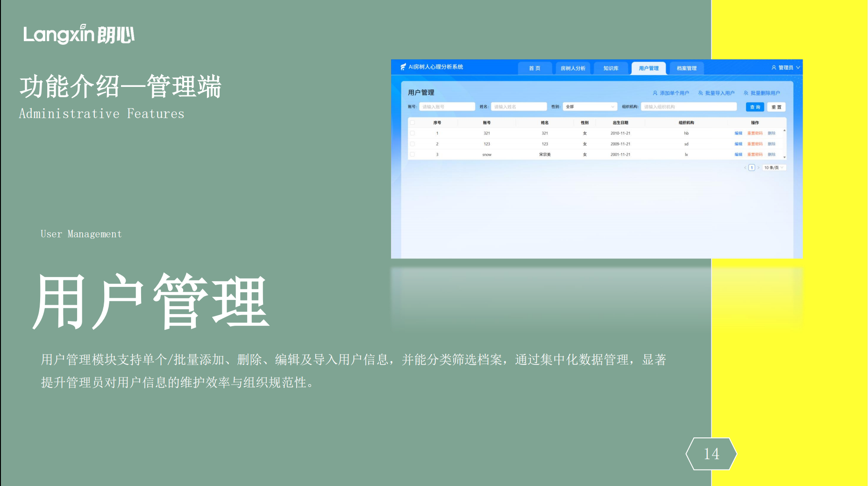The height and width of the screenshot is (486, 868).
Task: Click the 组织机构 input field
Action: tap(688, 107)
